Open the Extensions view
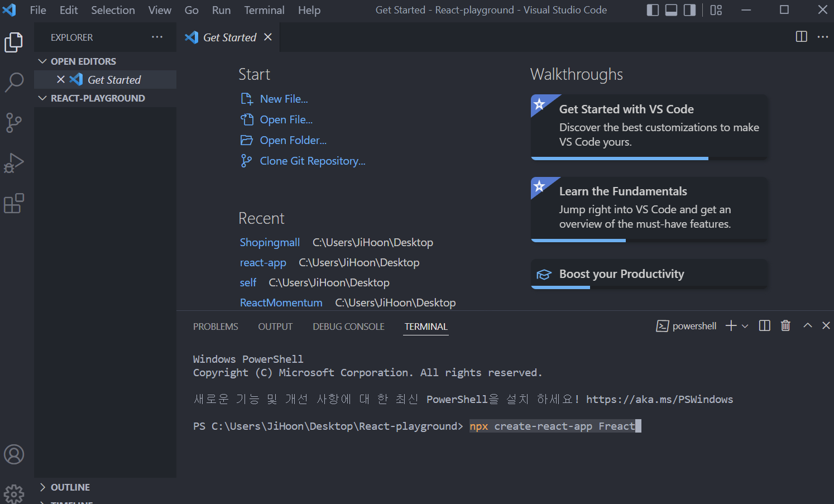 pos(13,203)
